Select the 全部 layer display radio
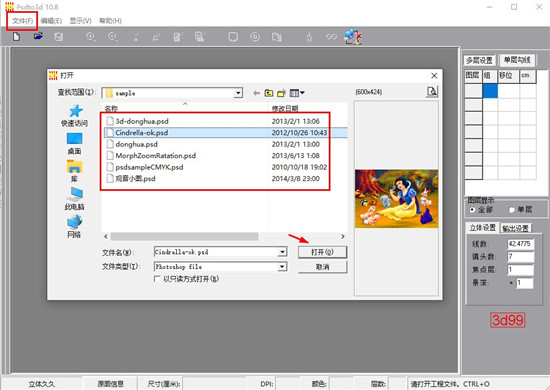The width and height of the screenshot is (550, 390). click(472, 210)
